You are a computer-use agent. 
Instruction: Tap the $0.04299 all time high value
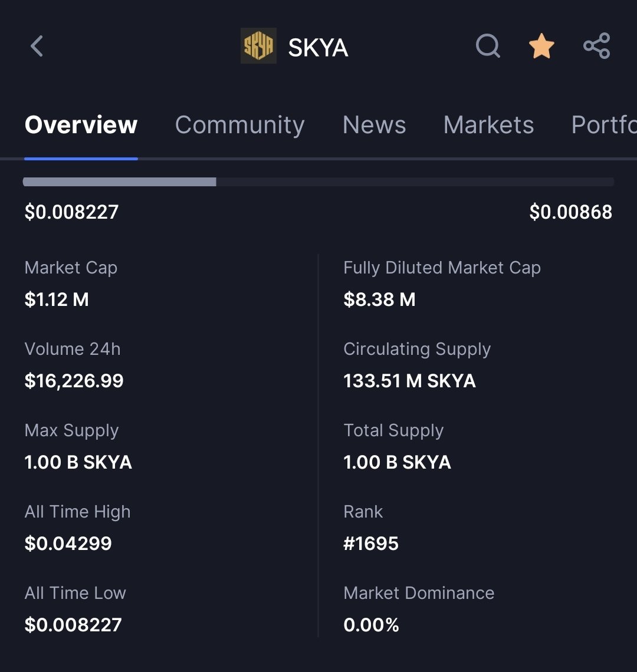point(68,544)
